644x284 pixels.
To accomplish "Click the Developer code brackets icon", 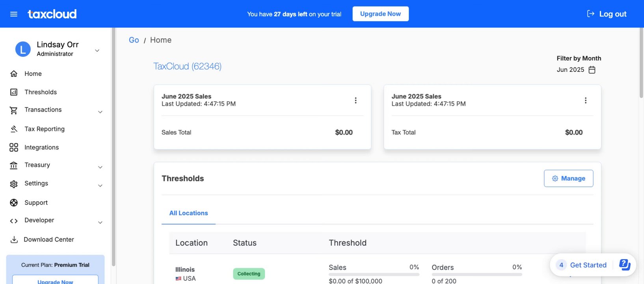I will (x=14, y=221).
